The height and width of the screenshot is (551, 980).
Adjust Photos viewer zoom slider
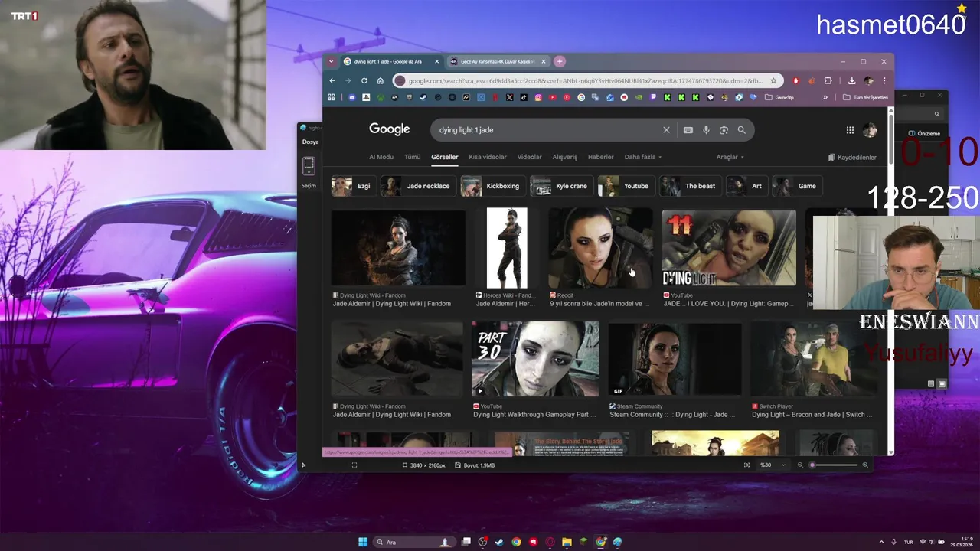point(833,465)
